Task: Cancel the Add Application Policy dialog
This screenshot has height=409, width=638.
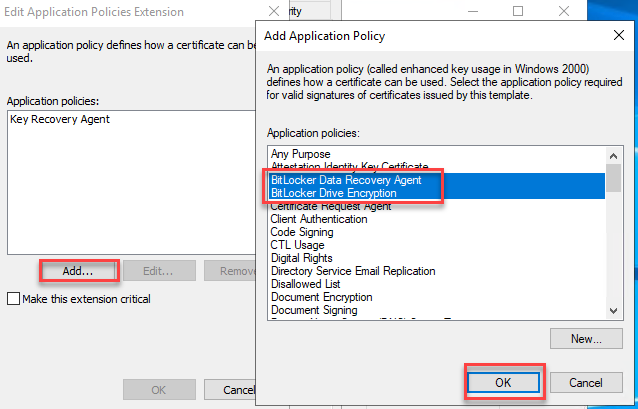Action: click(585, 383)
